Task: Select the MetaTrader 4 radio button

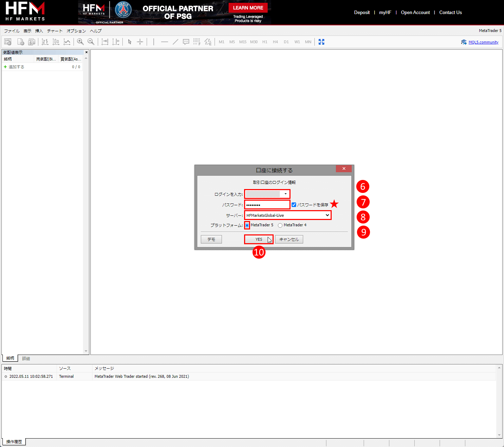Action: click(280, 225)
